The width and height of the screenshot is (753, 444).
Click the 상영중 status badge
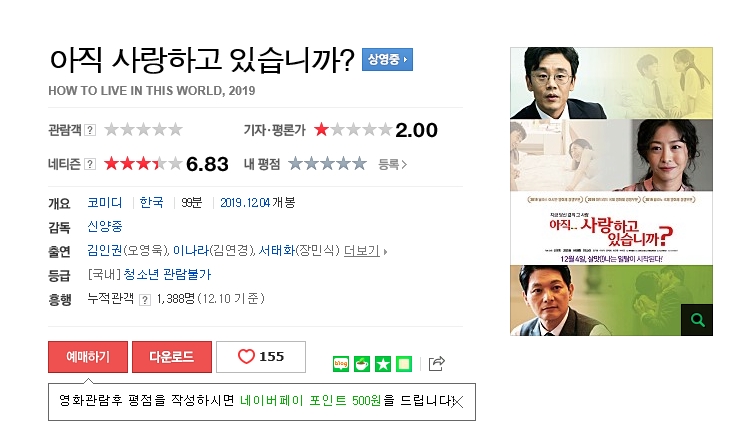[x=387, y=60]
